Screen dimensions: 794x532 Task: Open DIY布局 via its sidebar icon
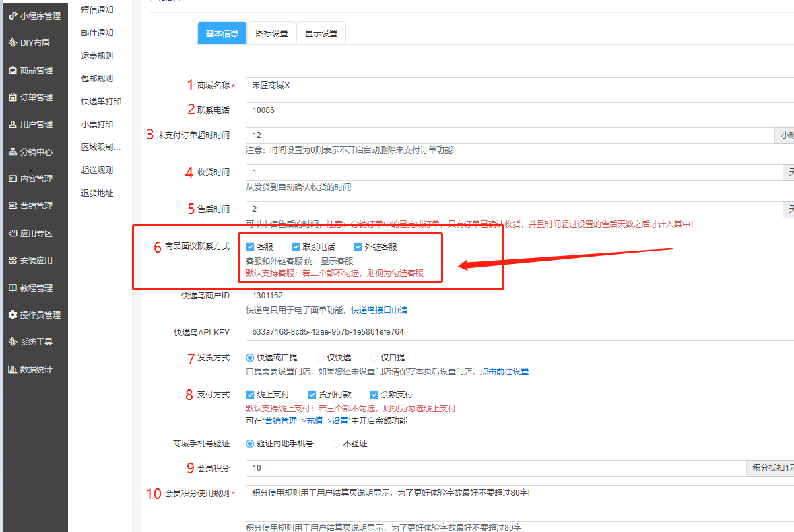click(13, 43)
